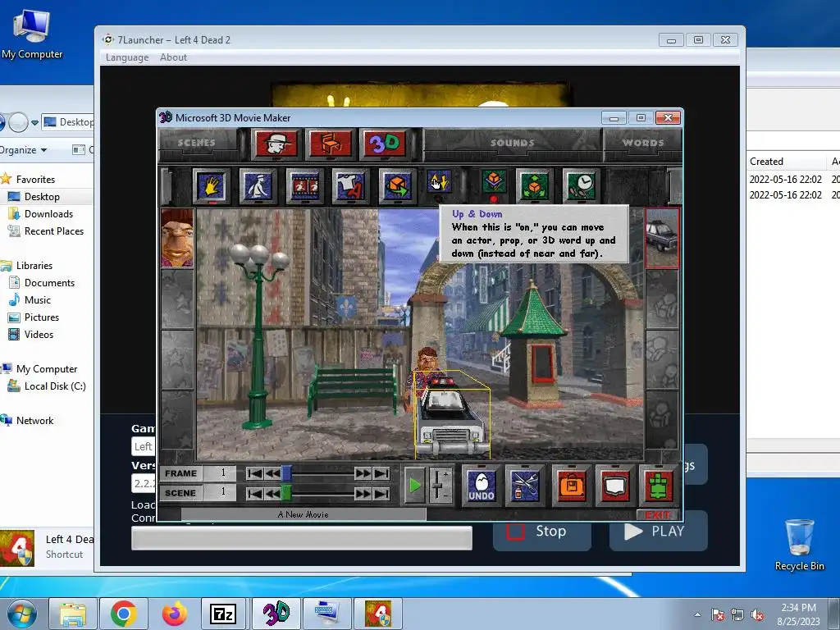Open 7-Zip from the taskbar
This screenshot has height=630, width=840.
point(223,614)
